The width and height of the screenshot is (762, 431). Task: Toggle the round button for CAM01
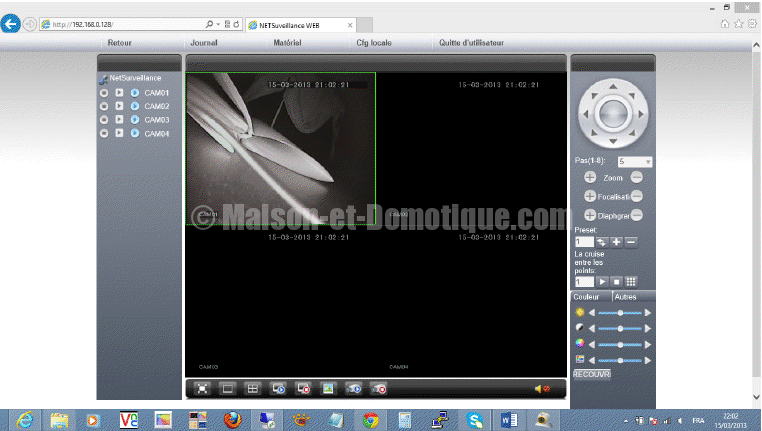coord(104,93)
